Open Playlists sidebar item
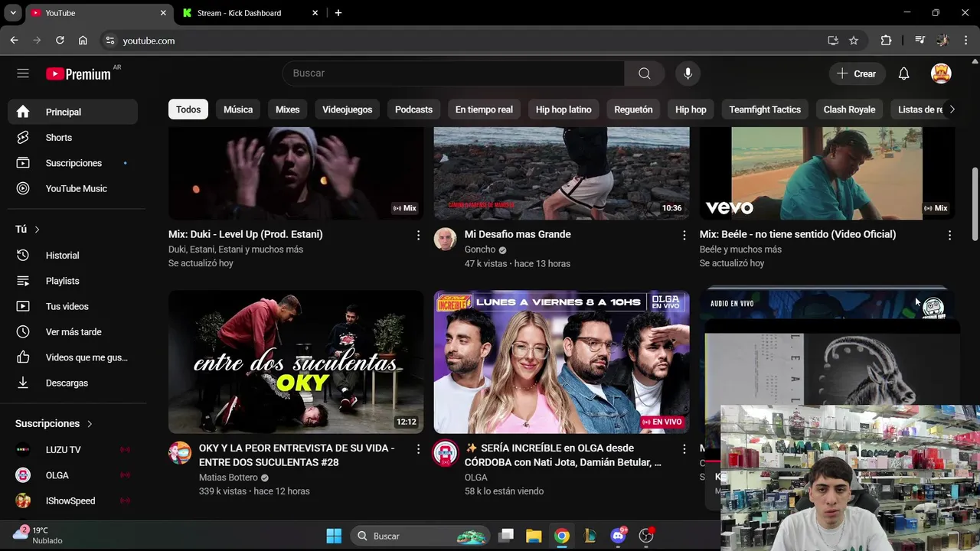 [x=73, y=281]
